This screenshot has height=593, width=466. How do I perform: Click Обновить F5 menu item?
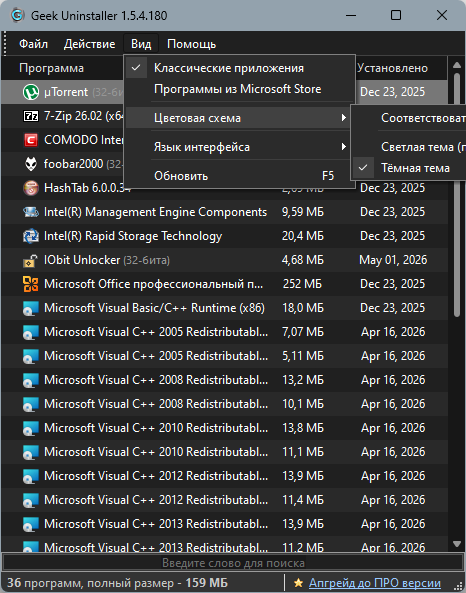[x=239, y=176]
